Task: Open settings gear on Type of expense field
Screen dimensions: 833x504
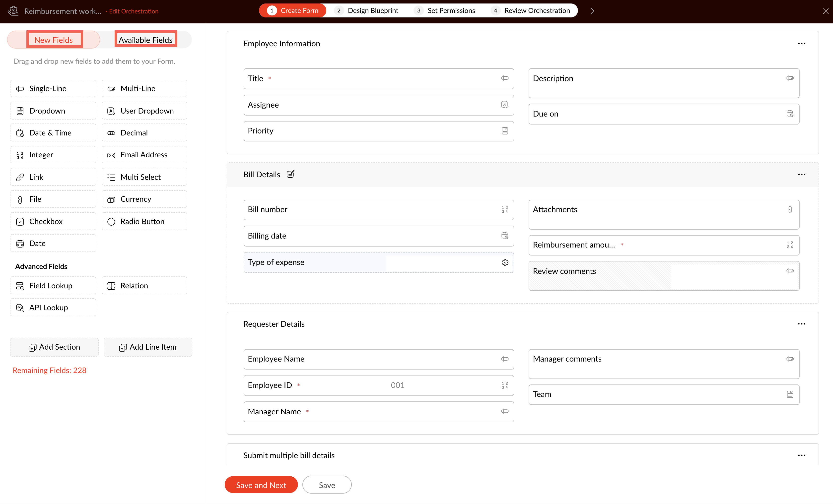Action: 505,262
